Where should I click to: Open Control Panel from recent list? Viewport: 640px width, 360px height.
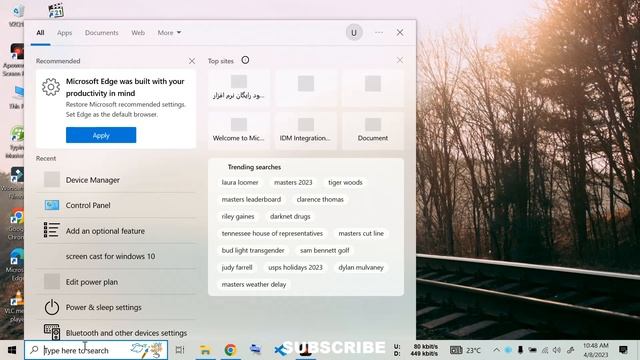point(116,205)
